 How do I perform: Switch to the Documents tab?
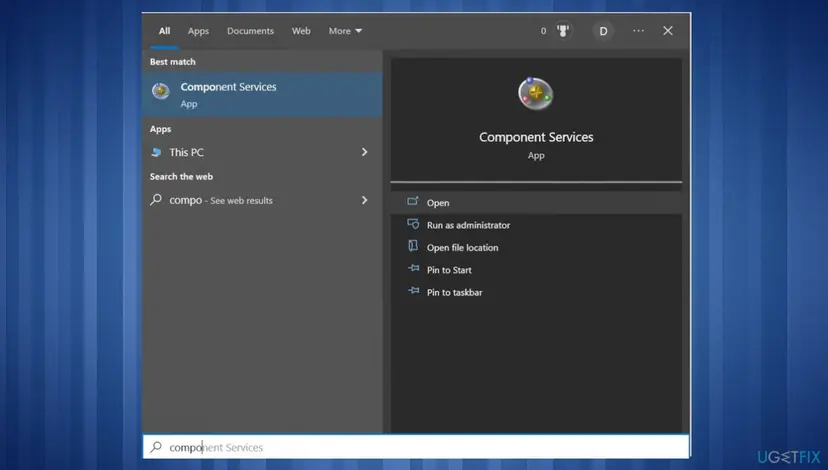(250, 31)
